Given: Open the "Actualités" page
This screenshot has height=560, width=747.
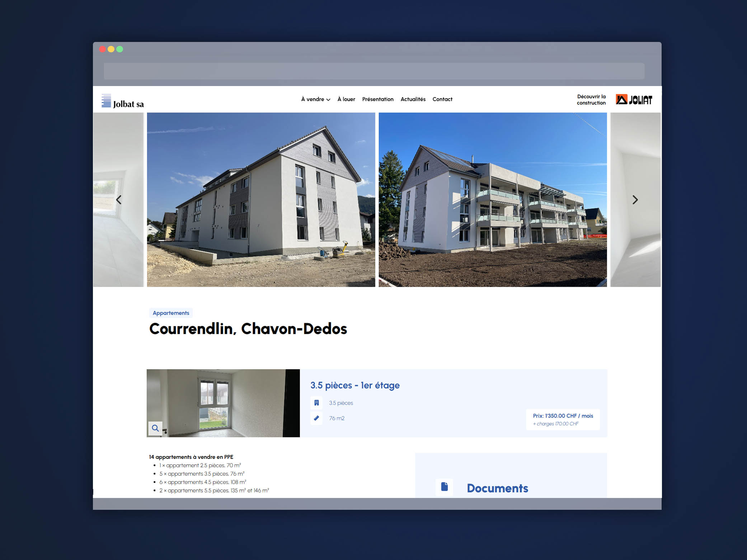Looking at the screenshot, I should pyautogui.click(x=413, y=99).
